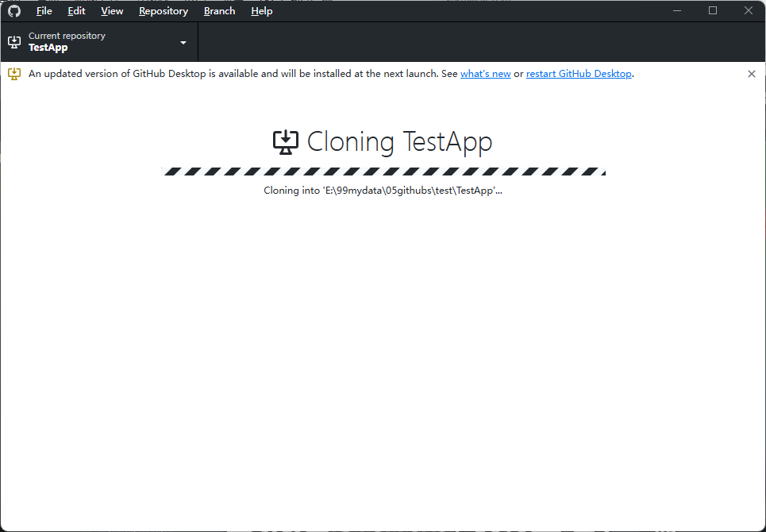Image resolution: width=766 pixels, height=532 pixels.
Task: Click the update download icon in banner
Action: (14, 74)
